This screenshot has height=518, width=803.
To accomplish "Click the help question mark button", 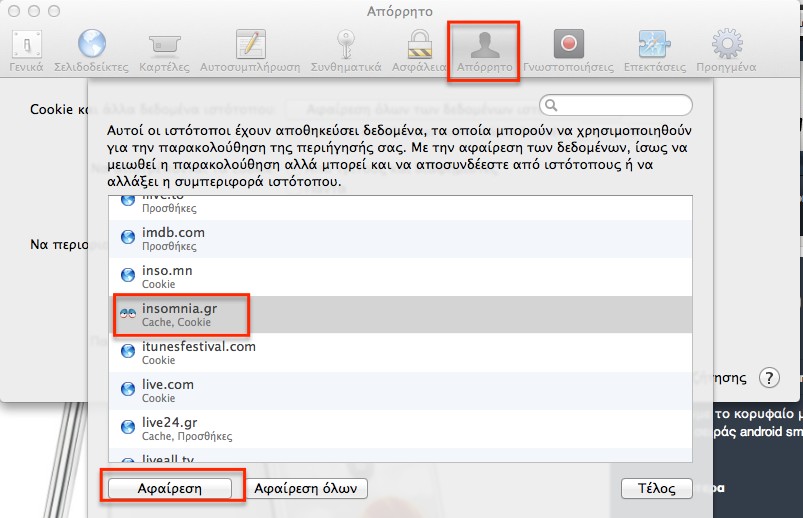I will click(x=769, y=378).
